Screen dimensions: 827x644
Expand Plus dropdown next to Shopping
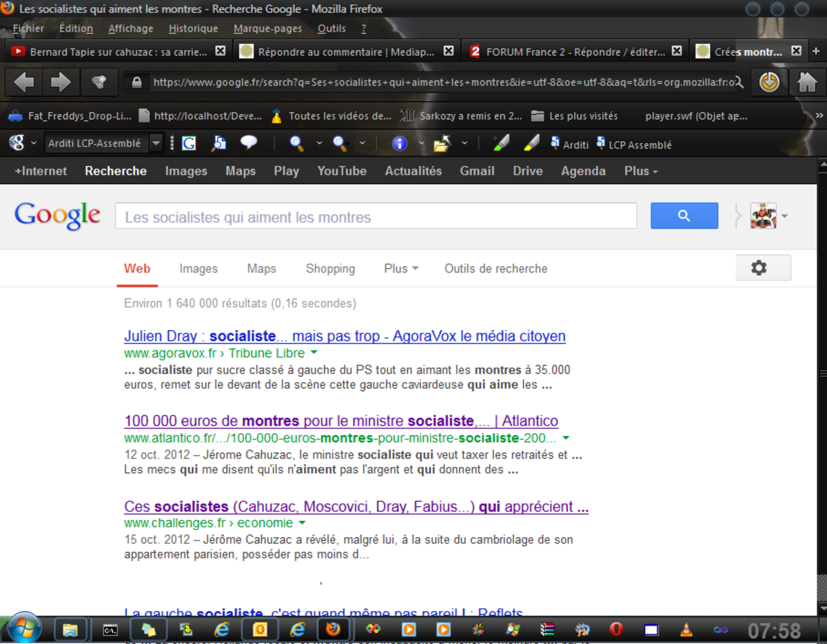(401, 269)
